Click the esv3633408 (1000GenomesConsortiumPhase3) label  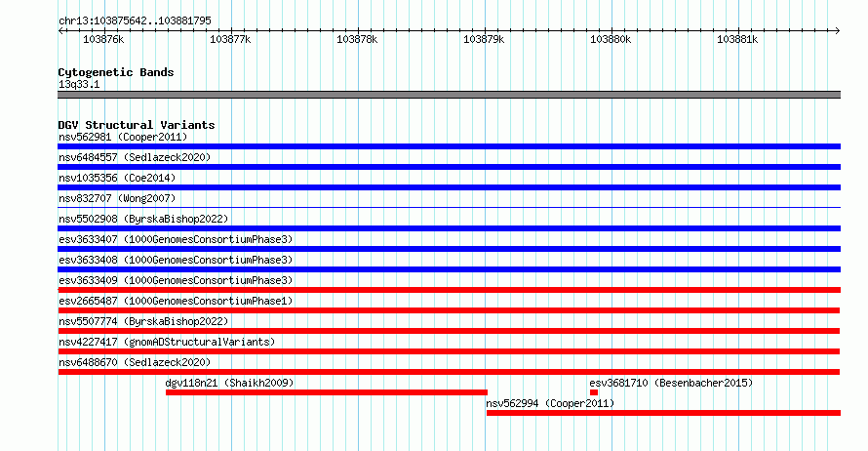click(x=176, y=260)
